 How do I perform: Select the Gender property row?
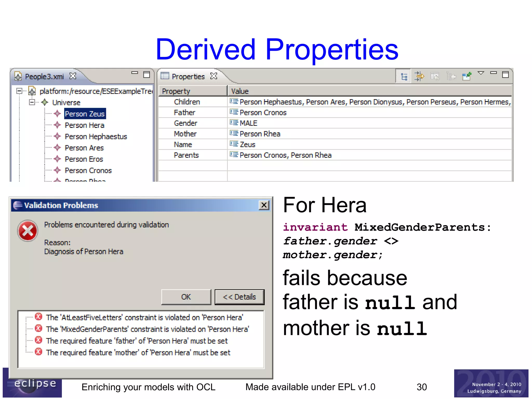335,123
